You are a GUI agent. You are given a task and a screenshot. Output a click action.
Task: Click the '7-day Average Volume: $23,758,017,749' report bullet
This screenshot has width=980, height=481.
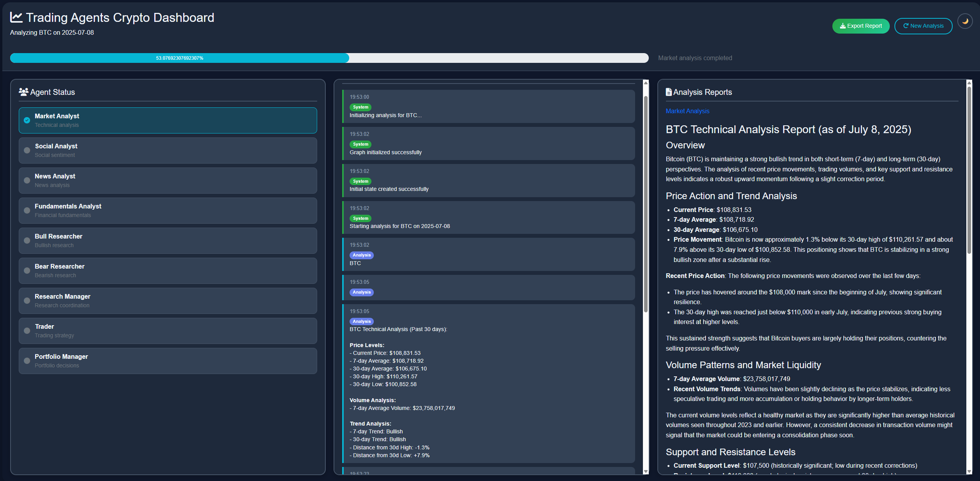[732, 379]
